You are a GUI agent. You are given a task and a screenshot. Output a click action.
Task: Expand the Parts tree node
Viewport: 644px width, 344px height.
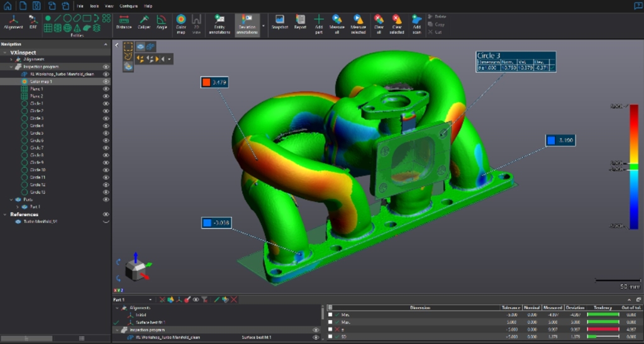(x=11, y=199)
